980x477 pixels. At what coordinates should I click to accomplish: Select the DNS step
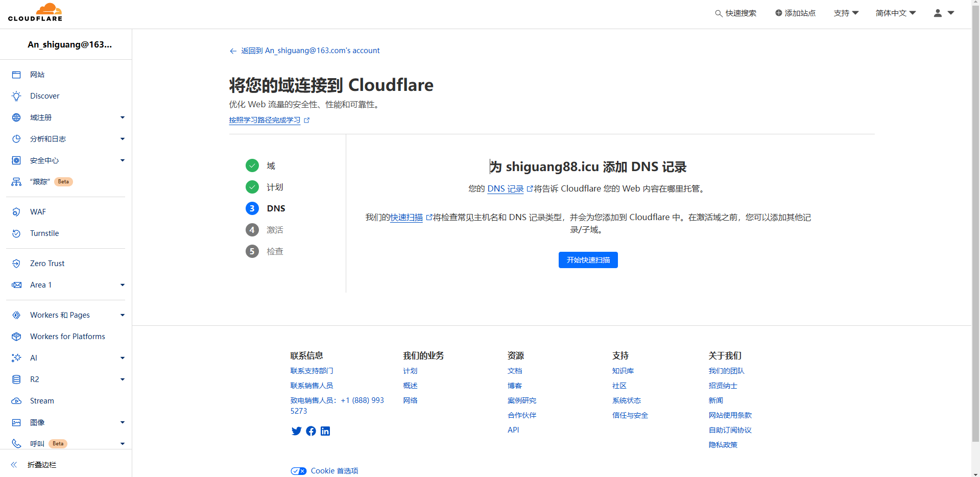266,208
